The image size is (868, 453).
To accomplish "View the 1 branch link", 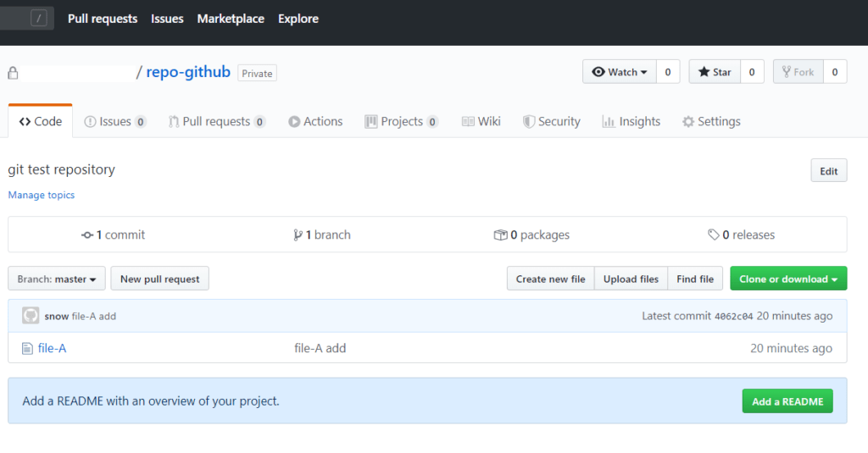I will pos(321,235).
